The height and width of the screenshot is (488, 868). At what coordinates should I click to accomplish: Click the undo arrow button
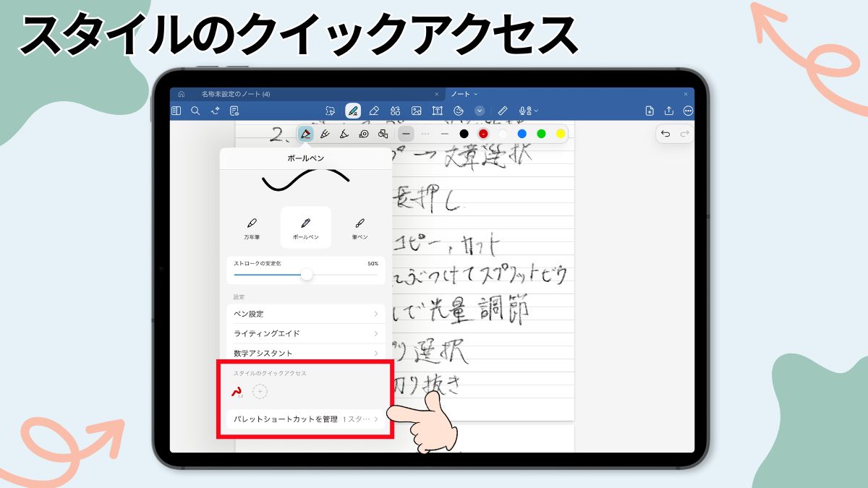665,134
